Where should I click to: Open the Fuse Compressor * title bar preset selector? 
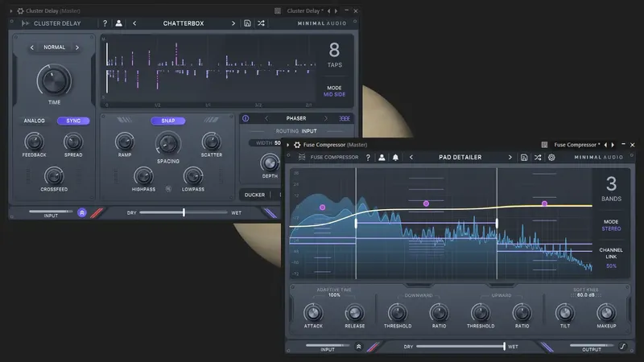577,145
